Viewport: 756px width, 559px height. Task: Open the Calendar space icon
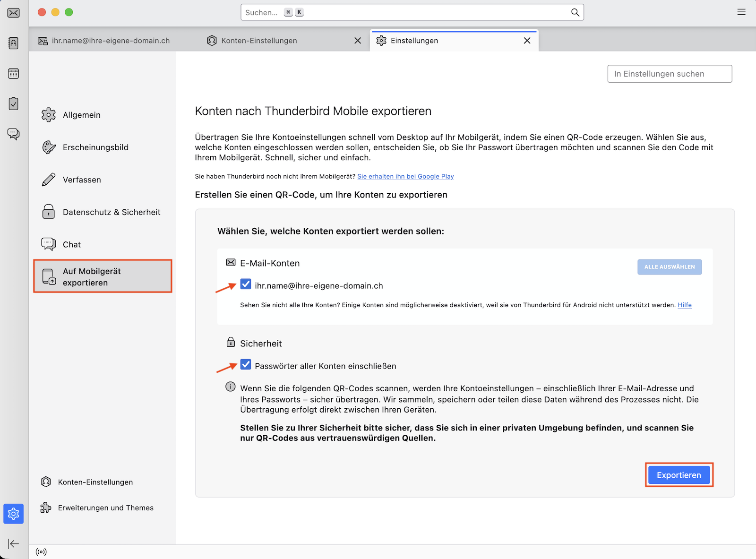14,73
